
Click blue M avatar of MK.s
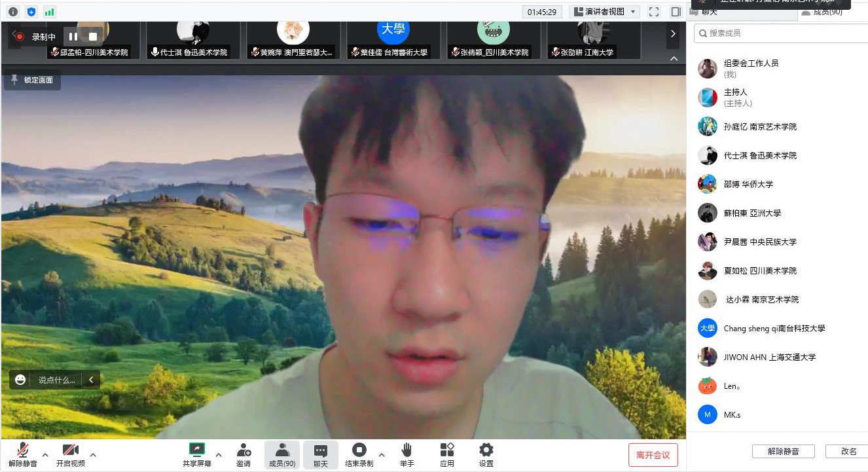708,414
